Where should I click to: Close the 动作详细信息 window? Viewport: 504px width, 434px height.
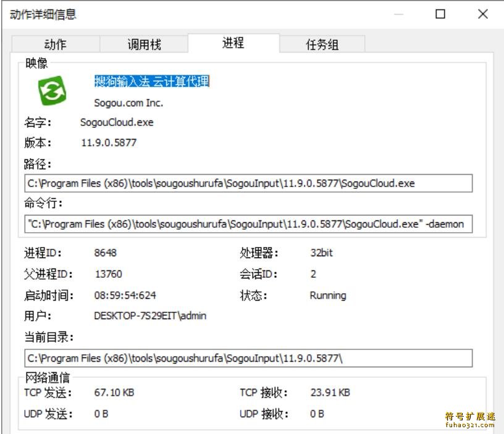pyautogui.click(x=483, y=14)
